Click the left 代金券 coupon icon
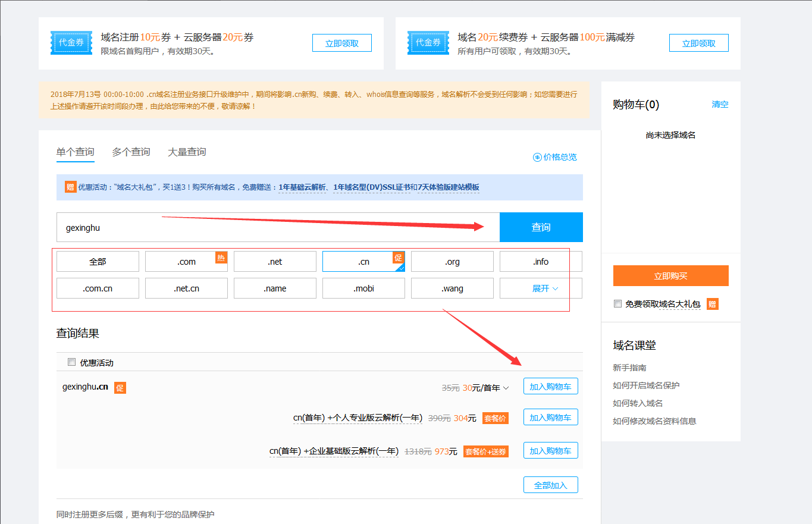 click(x=71, y=42)
